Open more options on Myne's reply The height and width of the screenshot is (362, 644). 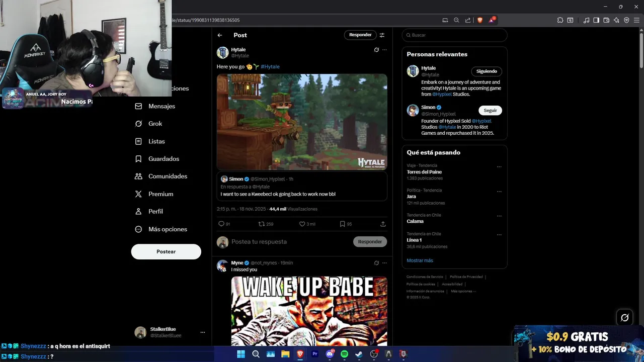point(384,263)
